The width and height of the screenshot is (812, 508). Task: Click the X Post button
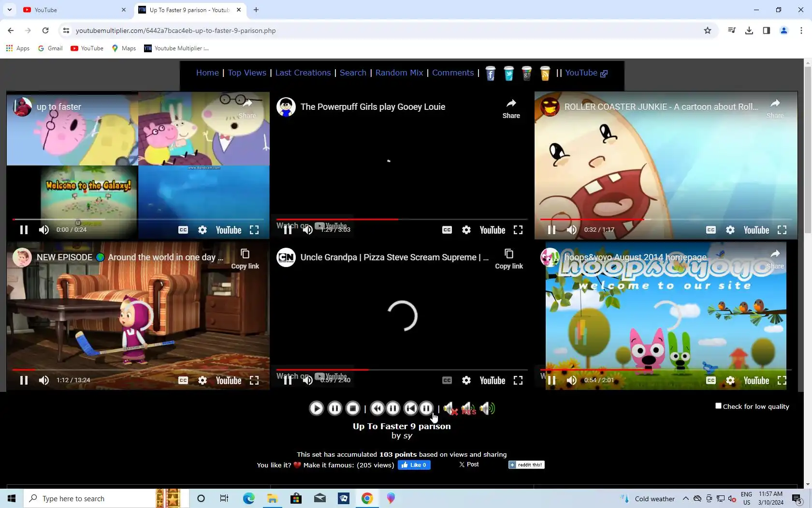click(x=469, y=464)
